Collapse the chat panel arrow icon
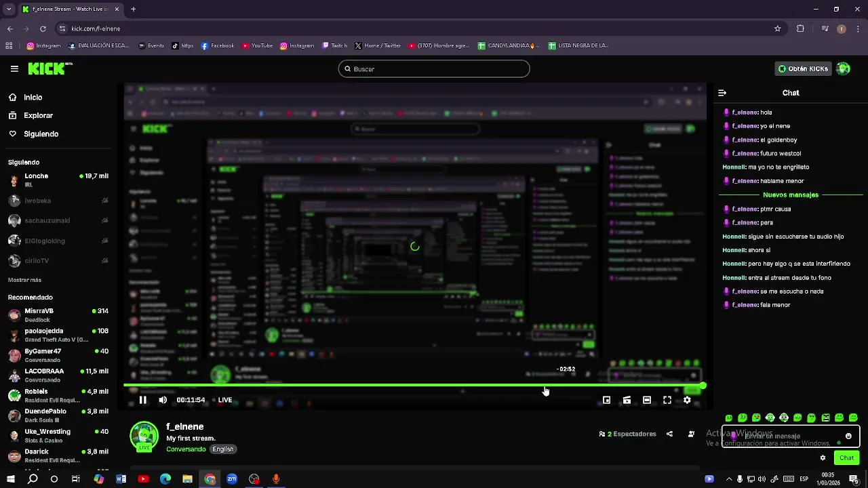Viewport: 868px width, 488px height. coord(722,93)
